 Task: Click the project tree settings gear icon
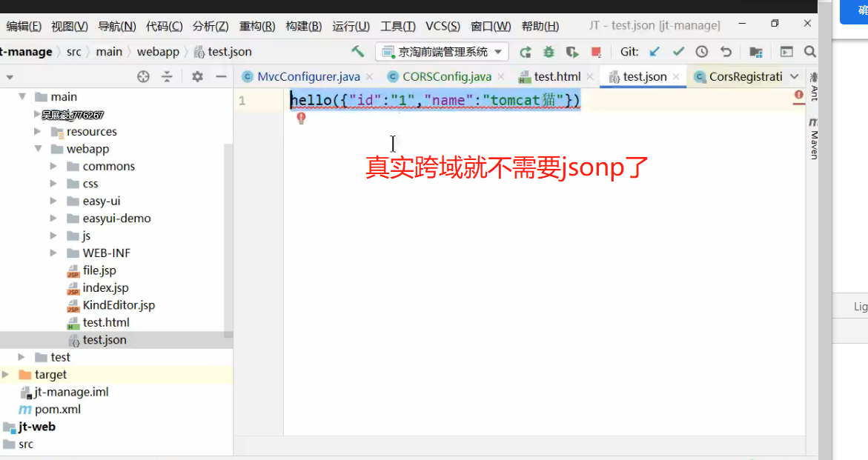pos(196,76)
